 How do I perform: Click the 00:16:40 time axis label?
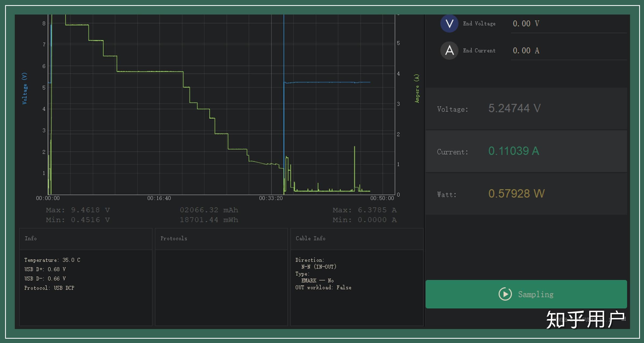point(159,198)
